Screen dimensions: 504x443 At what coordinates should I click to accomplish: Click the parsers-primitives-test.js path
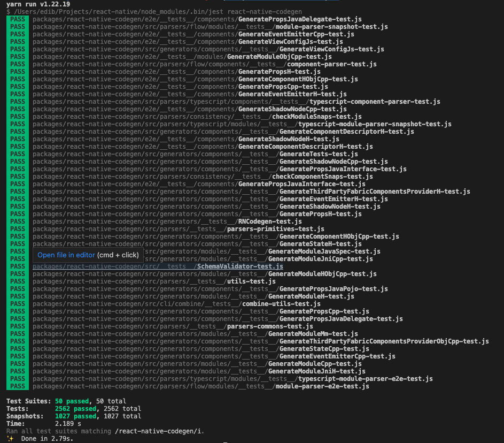179,229
